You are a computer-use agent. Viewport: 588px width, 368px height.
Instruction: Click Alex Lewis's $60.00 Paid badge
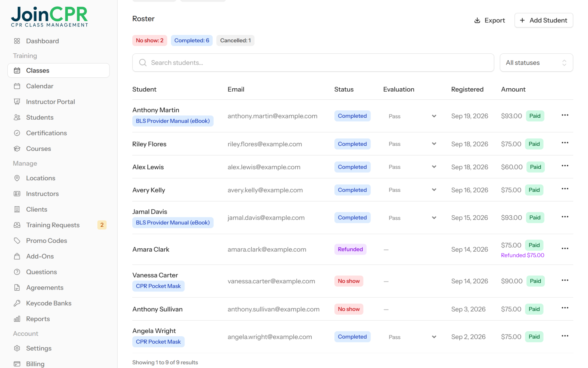535,167
